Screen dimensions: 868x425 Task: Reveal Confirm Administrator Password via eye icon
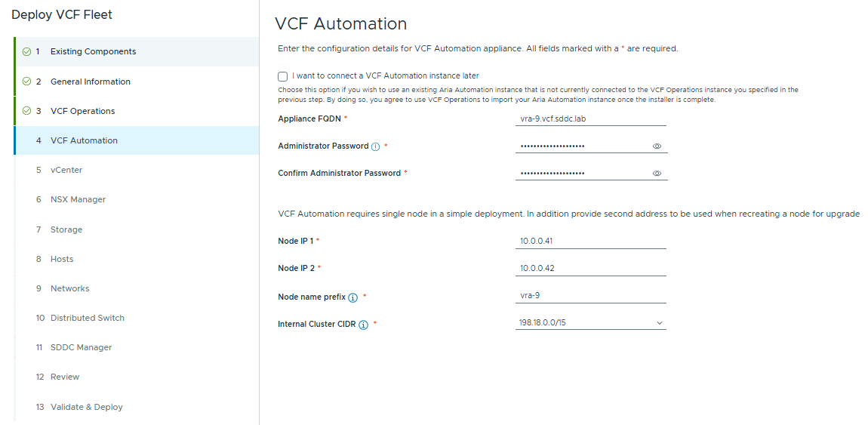(x=657, y=174)
